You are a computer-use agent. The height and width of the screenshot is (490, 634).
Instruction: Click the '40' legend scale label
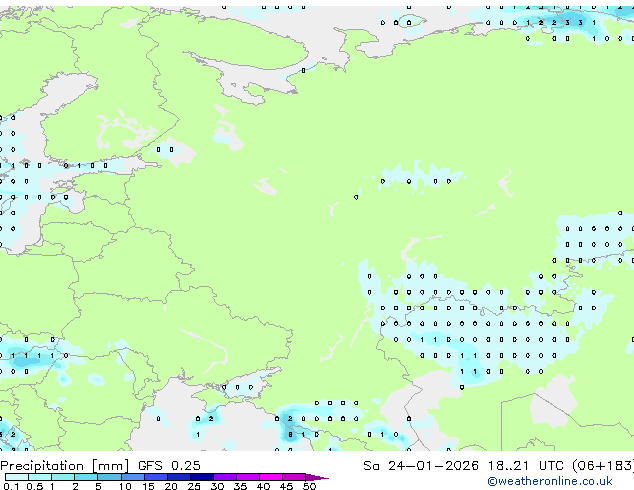(x=263, y=486)
